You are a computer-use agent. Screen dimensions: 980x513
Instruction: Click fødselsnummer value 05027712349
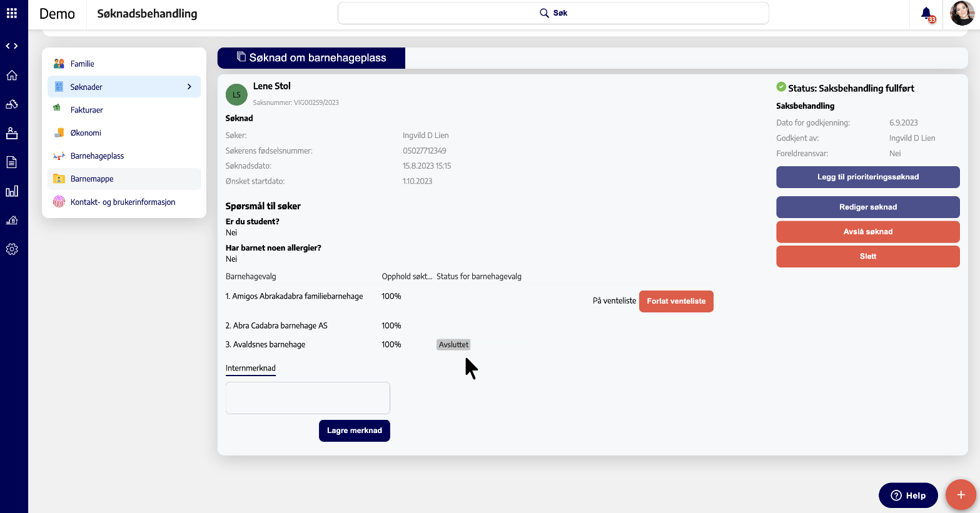(x=425, y=151)
